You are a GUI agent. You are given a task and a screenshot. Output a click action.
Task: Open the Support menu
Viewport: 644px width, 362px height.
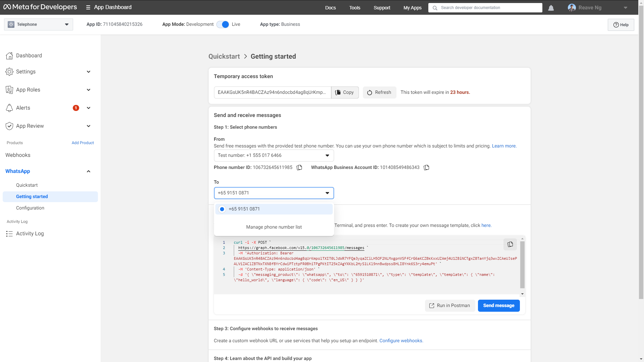pos(382,8)
